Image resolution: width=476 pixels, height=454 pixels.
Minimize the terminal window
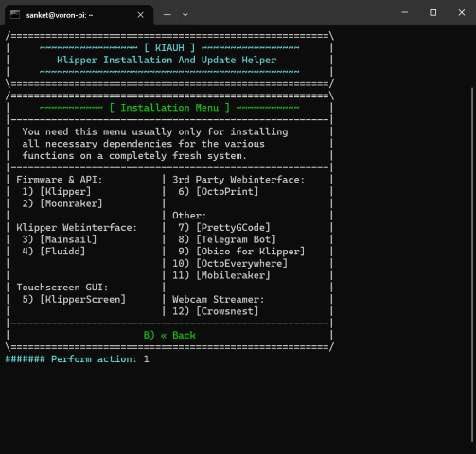tap(405, 12)
